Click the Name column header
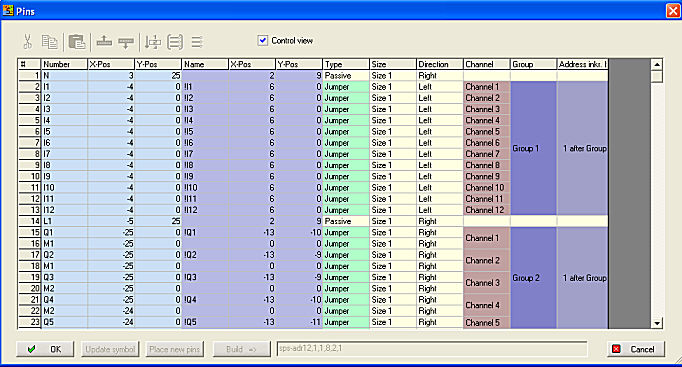The width and height of the screenshot is (682, 367). (x=205, y=64)
